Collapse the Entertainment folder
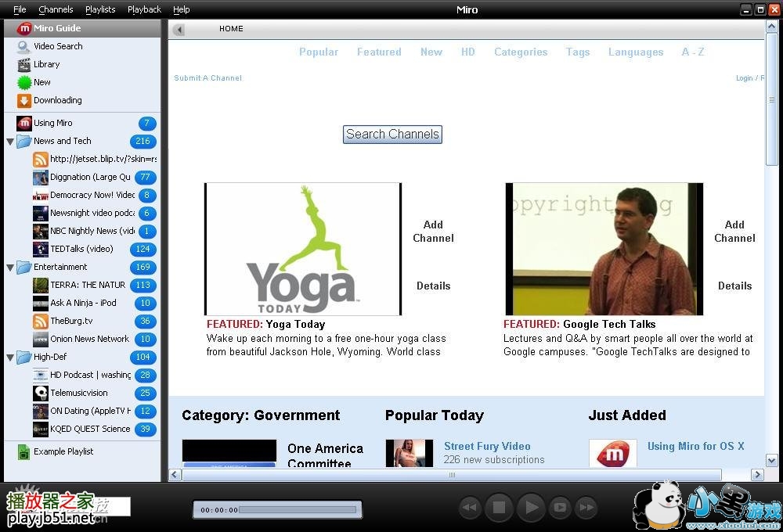Image resolution: width=783 pixels, height=532 pixels. [10, 268]
